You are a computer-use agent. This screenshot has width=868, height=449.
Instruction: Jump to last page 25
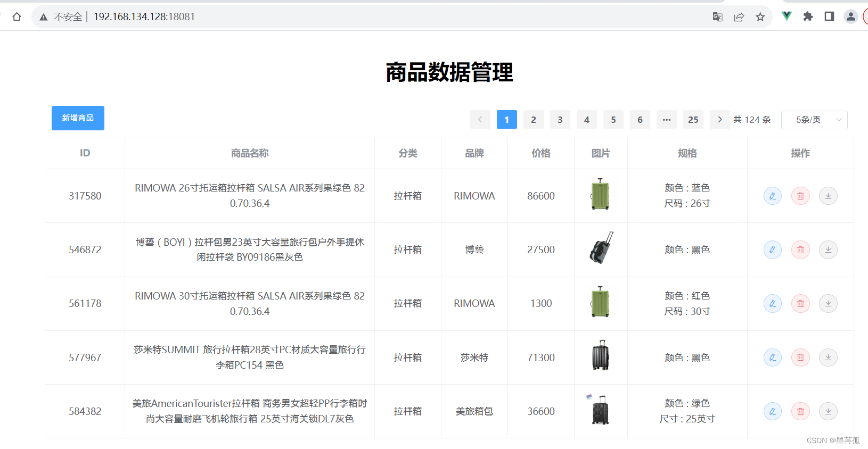(693, 120)
